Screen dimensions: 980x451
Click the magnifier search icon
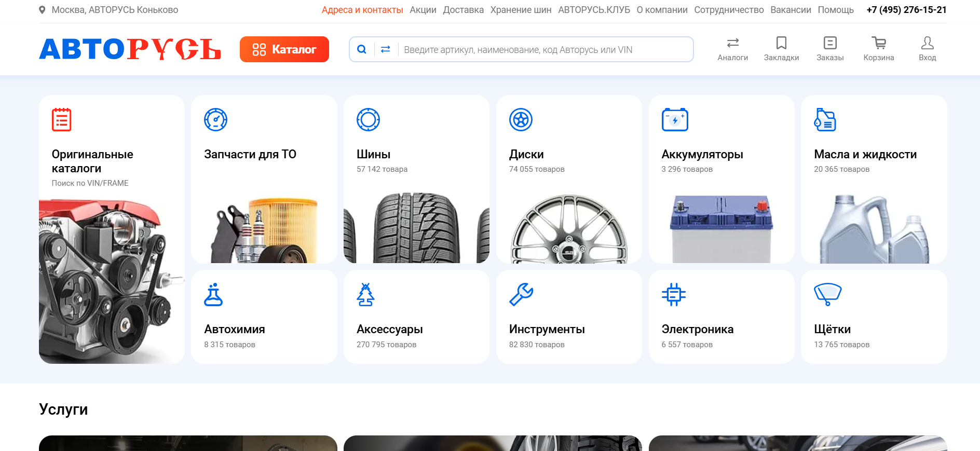[362, 49]
